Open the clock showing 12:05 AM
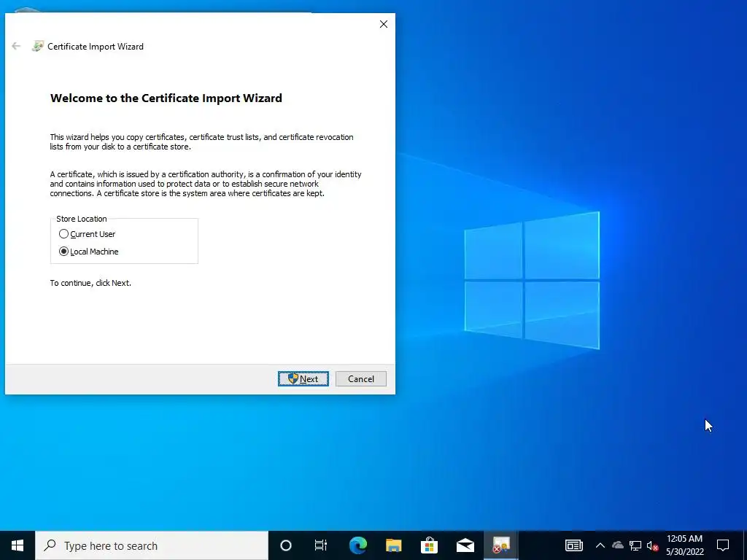 (x=684, y=545)
